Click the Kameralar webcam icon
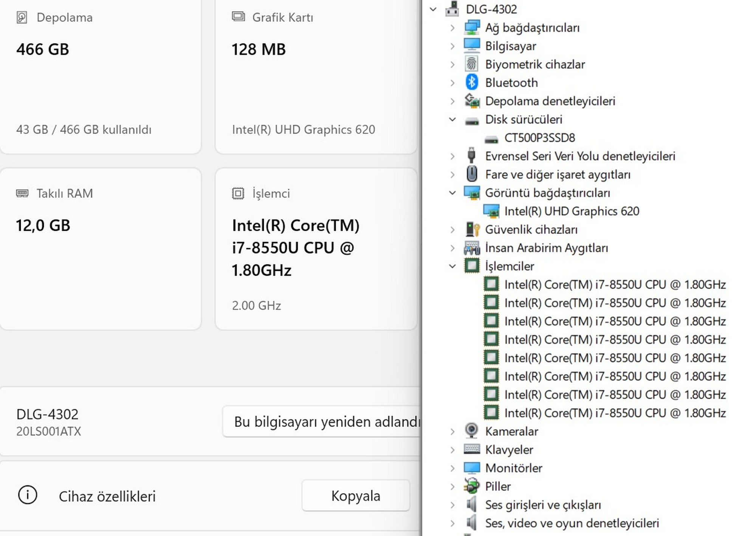The width and height of the screenshot is (756, 536). point(471,431)
